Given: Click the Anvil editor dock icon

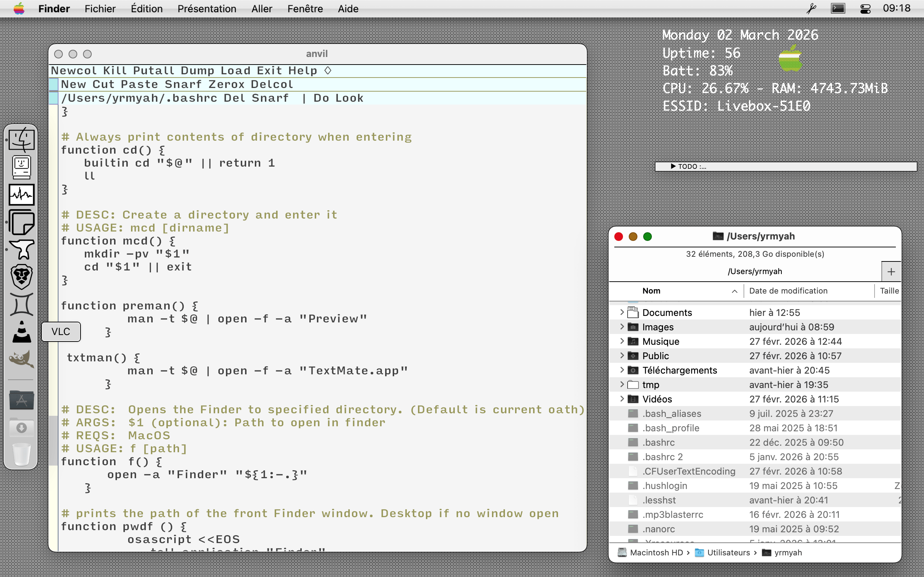Looking at the screenshot, I should point(21,250).
